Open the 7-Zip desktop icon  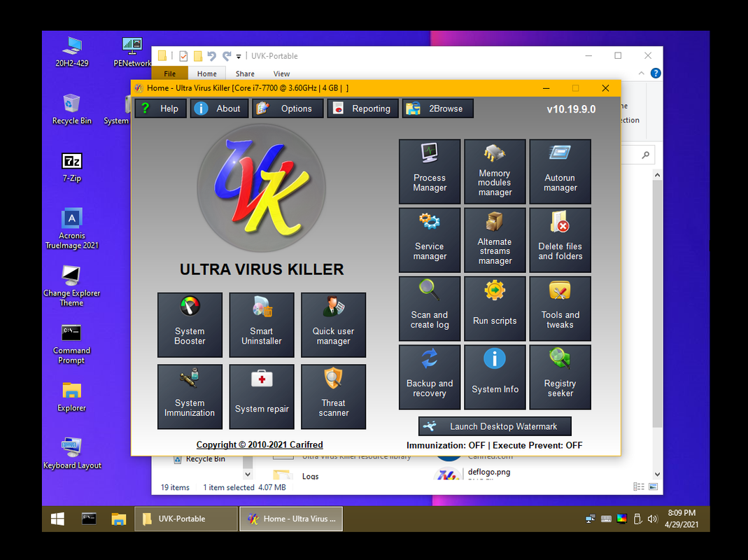point(72,167)
